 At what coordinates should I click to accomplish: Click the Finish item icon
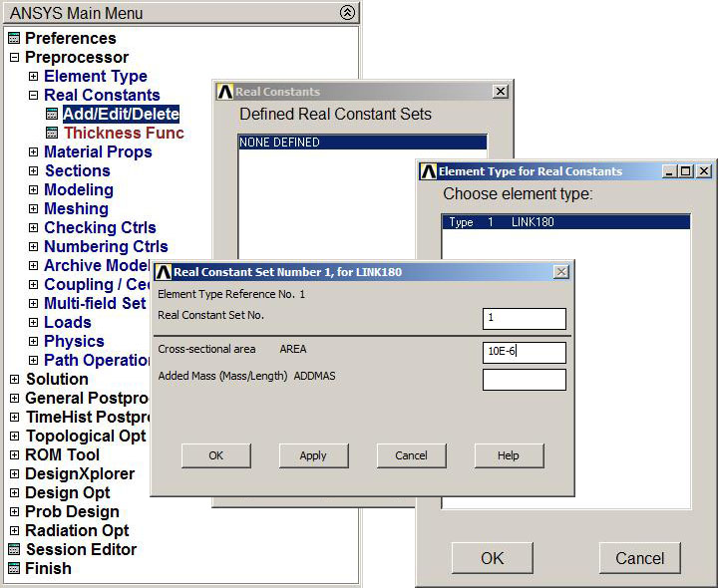tap(14, 569)
